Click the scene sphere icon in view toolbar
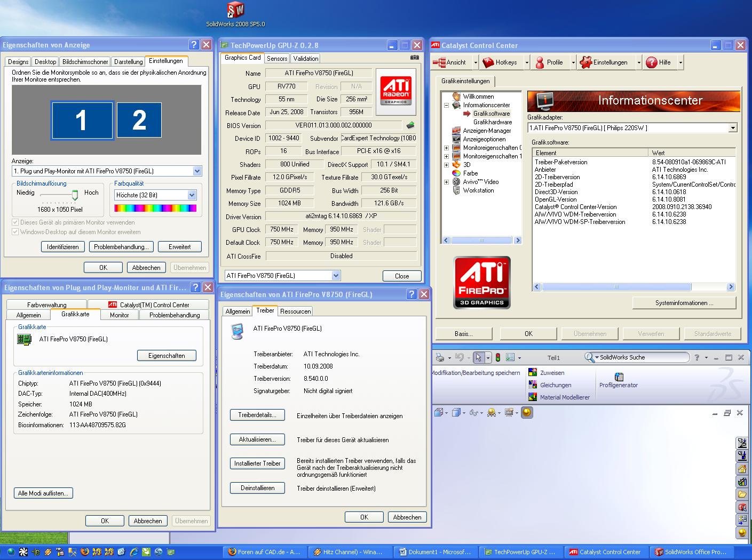752x560 pixels. [492, 412]
